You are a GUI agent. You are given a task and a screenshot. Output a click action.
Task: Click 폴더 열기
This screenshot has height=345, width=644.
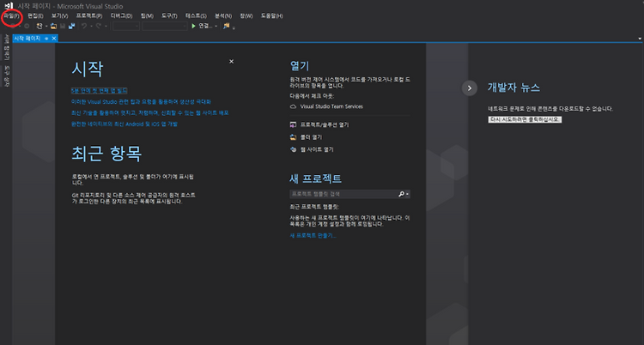click(x=311, y=137)
